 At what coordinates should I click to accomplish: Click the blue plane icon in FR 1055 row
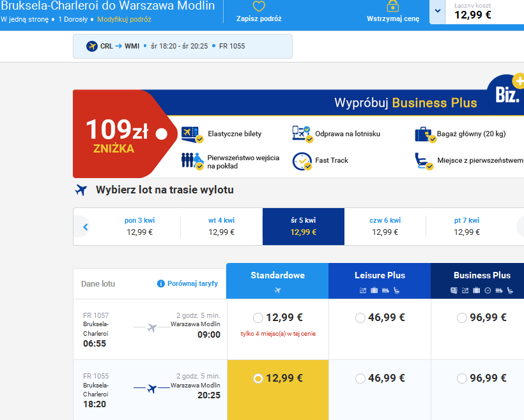(x=152, y=389)
